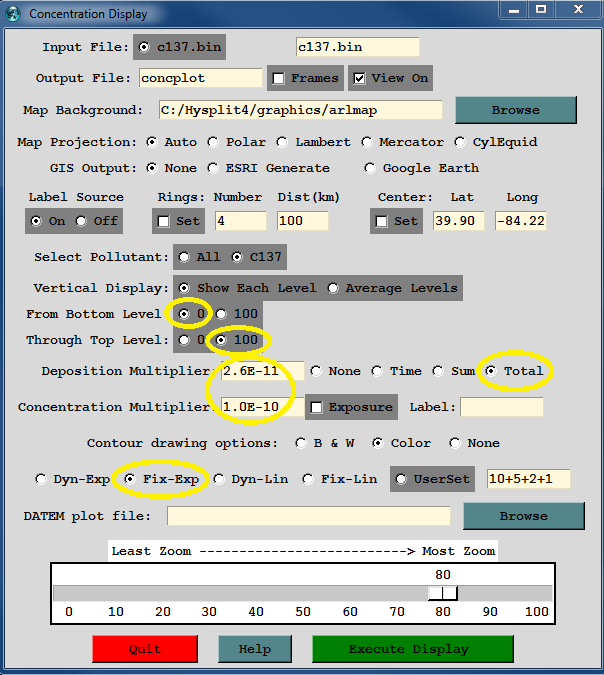The height and width of the screenshot is (675, 604).
Task: Click the zoom slider handle at 80
Action: coord(442,593)
